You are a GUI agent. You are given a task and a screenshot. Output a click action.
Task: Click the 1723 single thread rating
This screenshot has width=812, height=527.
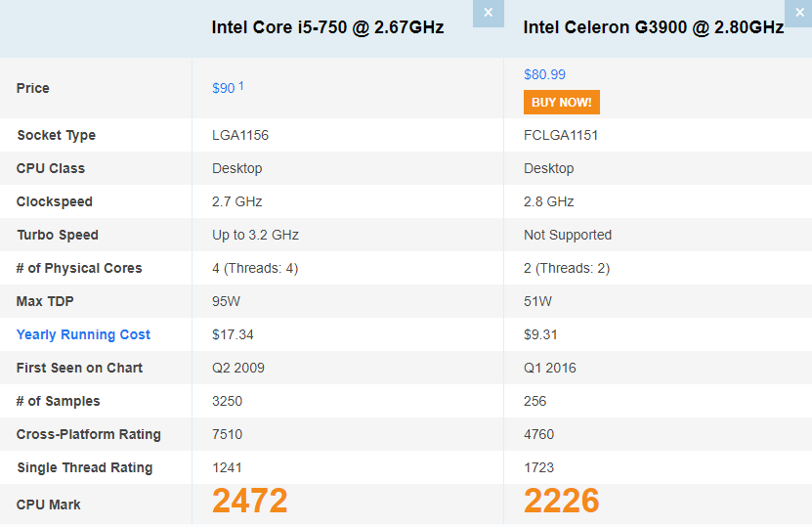539,467
